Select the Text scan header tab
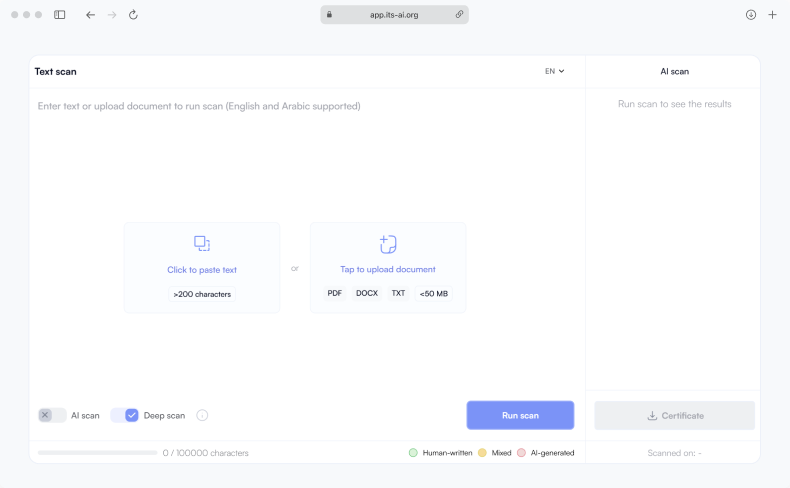Image resolution: width=790 pixels, height=488 pixels. pos(56,72)
